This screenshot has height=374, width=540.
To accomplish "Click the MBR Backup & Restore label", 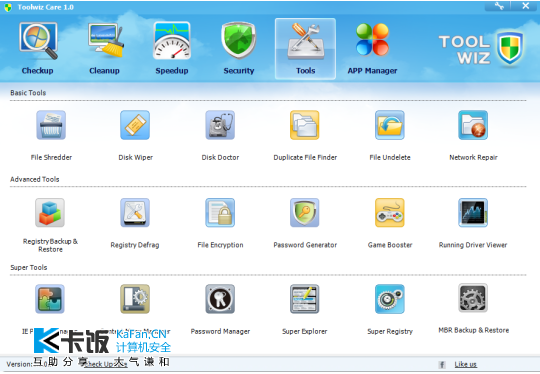I will 474,330.
